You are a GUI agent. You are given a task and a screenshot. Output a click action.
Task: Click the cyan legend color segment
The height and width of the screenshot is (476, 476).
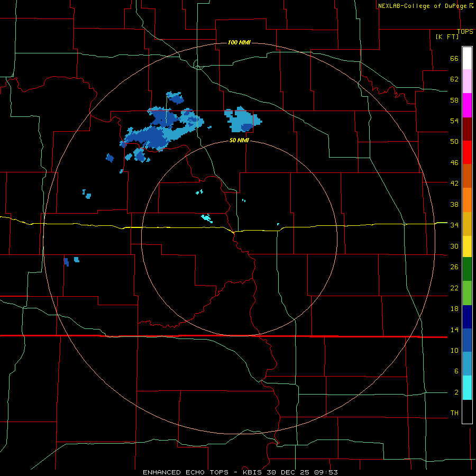tap(467, 388)
